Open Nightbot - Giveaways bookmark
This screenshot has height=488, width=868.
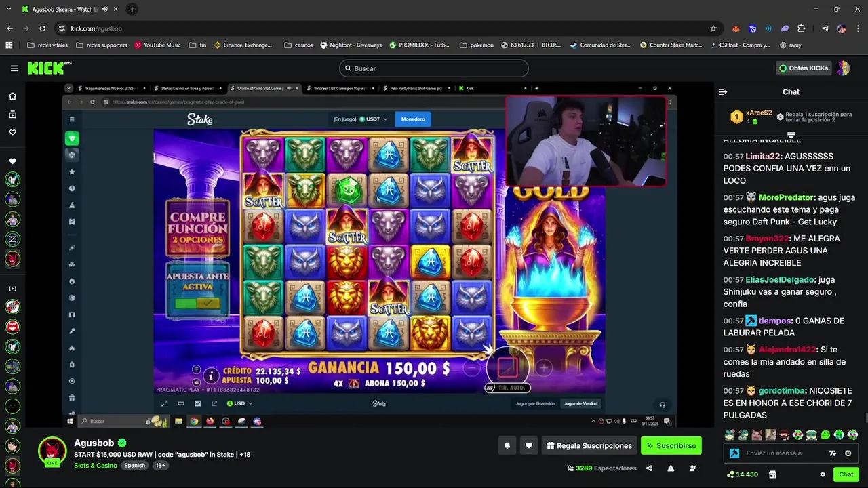(x=351, y=45)
